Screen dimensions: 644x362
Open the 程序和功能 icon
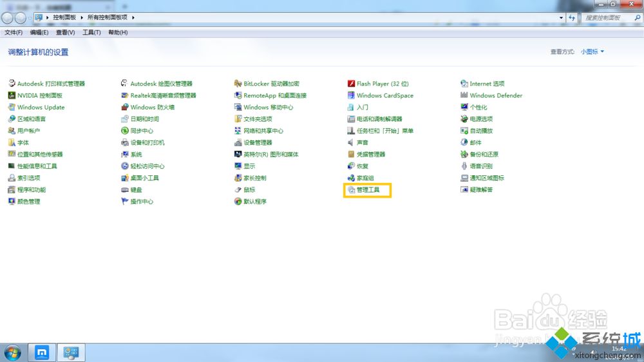[x=12, y=190]
